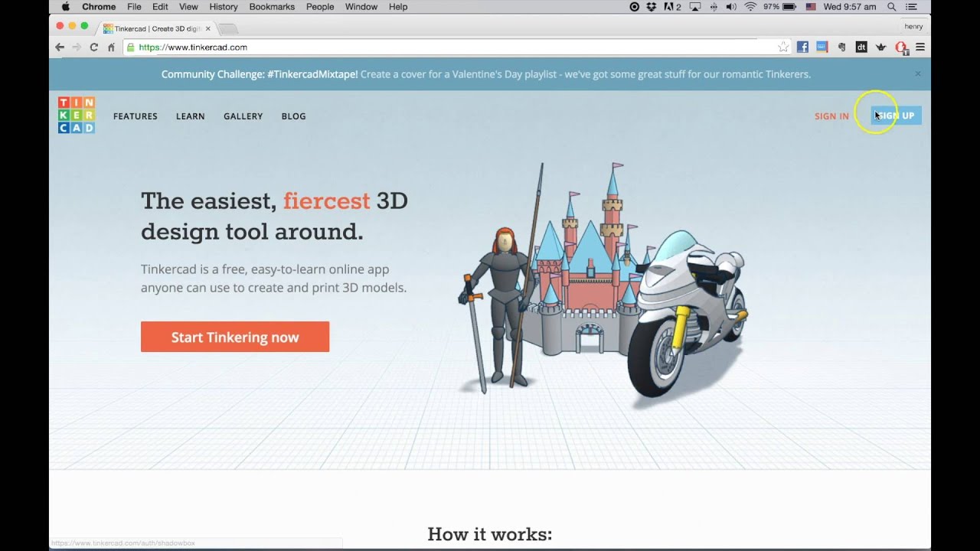This screenshot has height=551, width=980.
Task: Click the browser forward arrow
Action: (x=77, y=47)
